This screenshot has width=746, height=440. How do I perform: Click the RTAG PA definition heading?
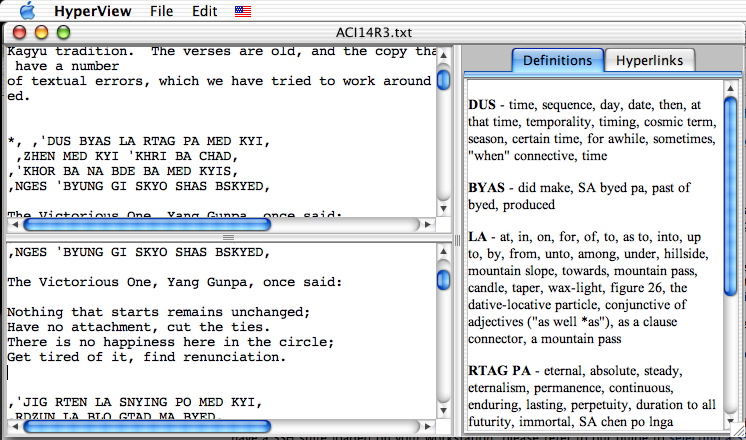(499, 371)
